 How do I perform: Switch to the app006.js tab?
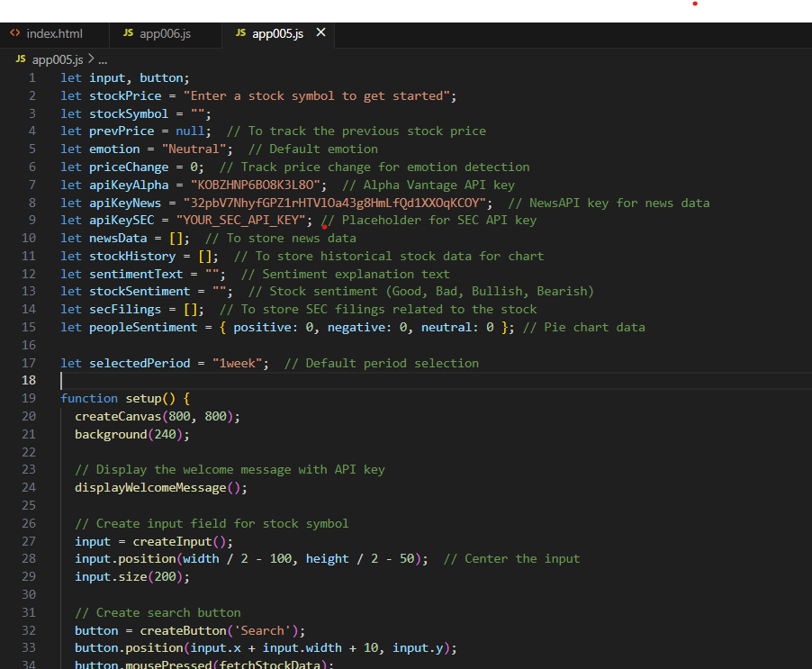point(166,33)
